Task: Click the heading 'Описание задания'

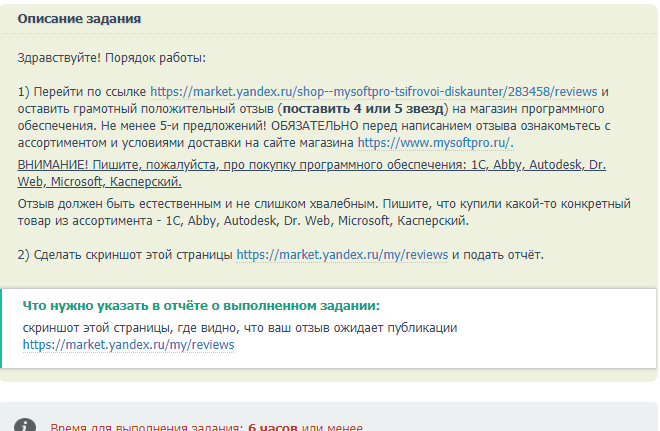Action: click(x=79, y=19)
